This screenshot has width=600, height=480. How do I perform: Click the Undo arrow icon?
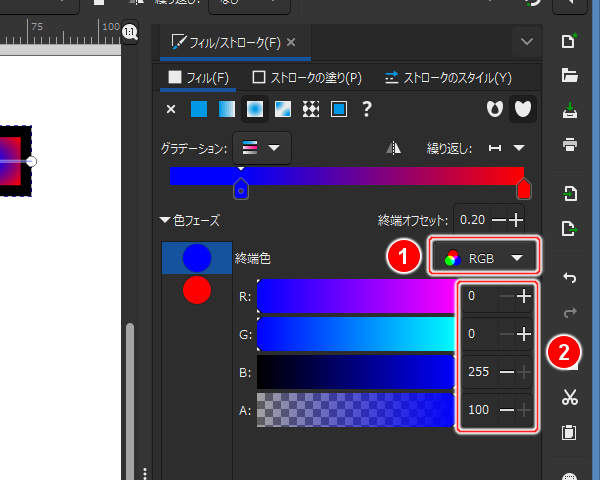[570, 277]
